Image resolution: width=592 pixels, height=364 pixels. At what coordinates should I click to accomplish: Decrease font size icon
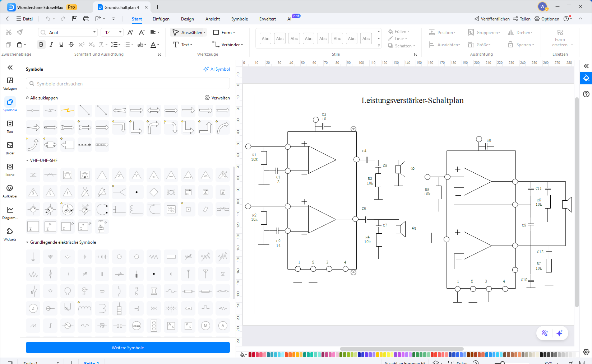pos(142,32)
